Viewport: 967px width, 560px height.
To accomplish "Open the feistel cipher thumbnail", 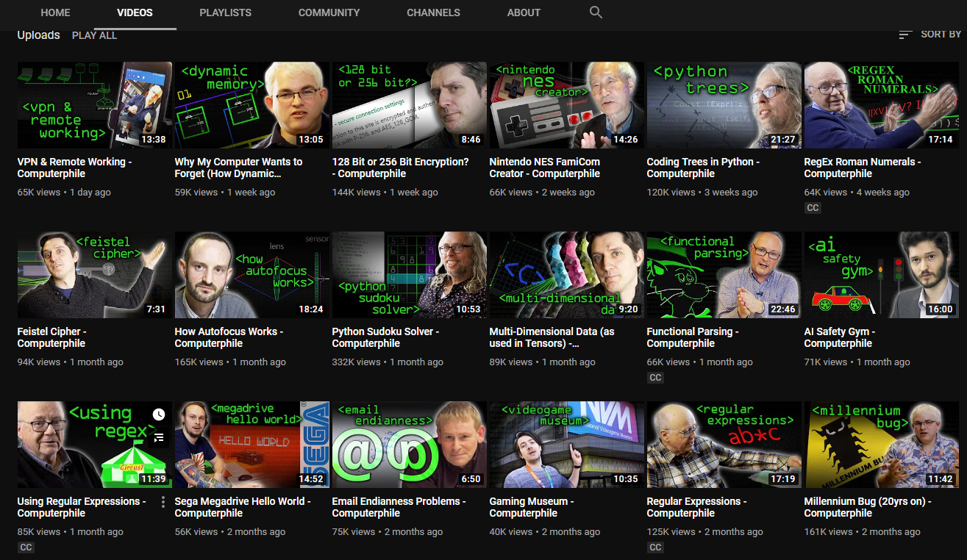I will click(x=95, y=275).
